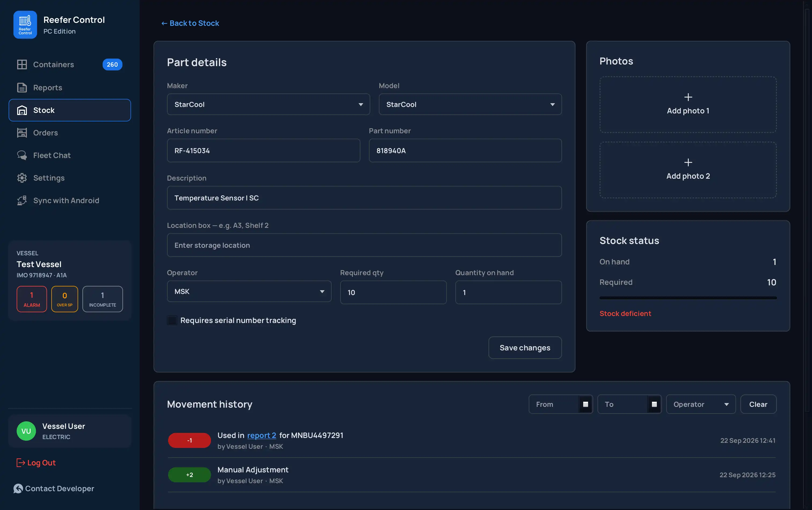Click the Settings gear icon
The width and height of the screenshot is (812, 510).
tap(22, 178)
